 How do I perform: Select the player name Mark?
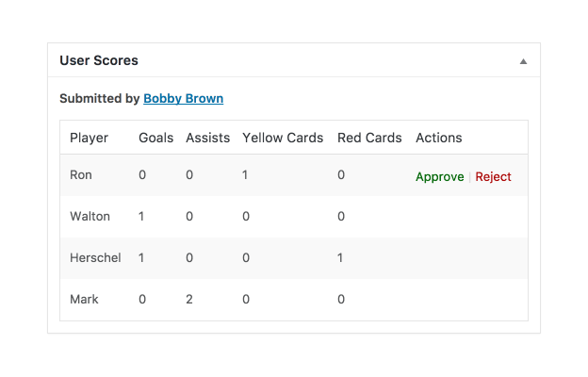(x=84, y=300)
